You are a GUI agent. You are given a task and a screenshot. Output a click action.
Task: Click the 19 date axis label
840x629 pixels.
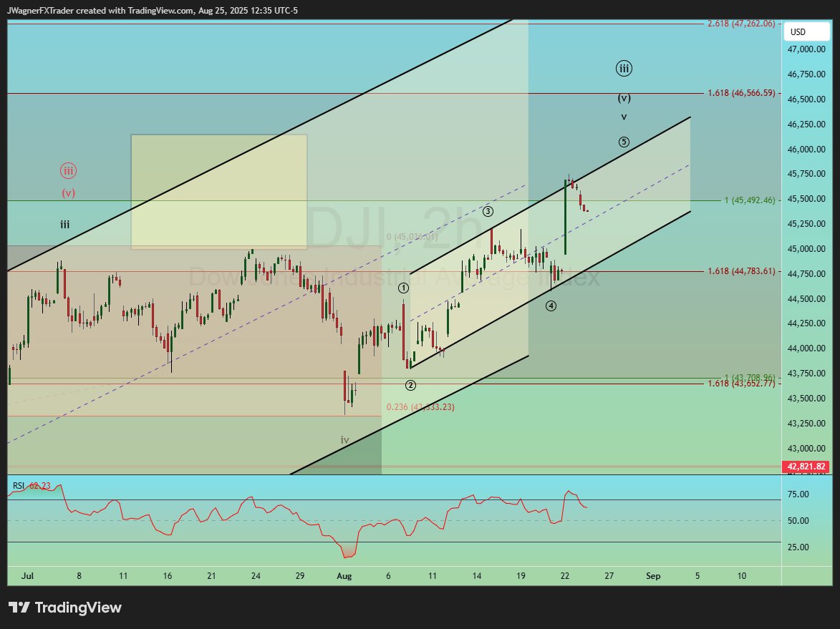pyautogui.click(x=521, y=576)
